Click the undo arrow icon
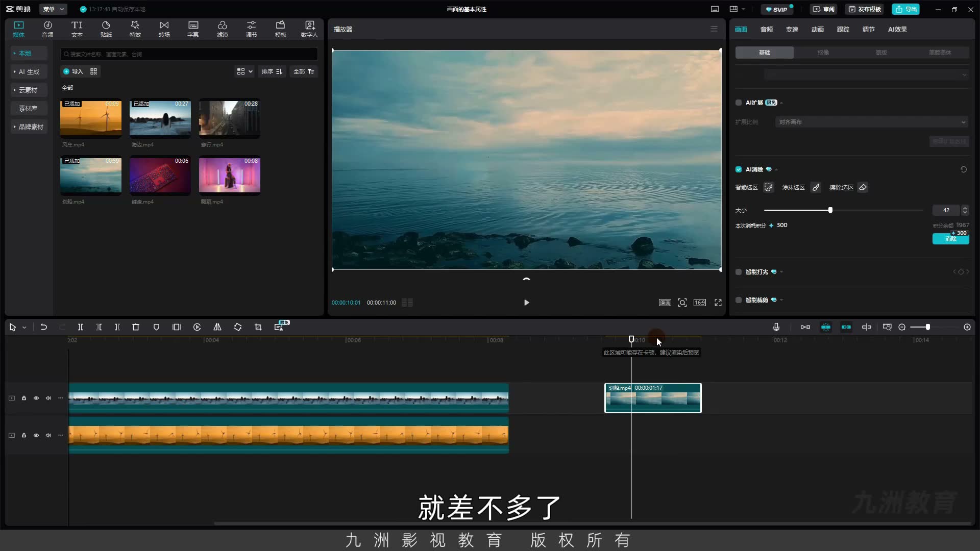The width and height of the screenshot is (980, 551). click(44, 327)
